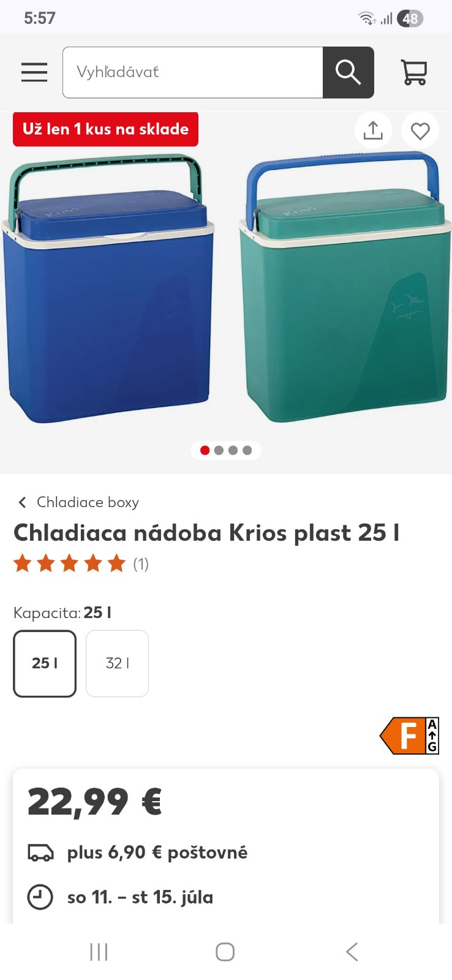Tap the magnifier search button
This screenshot has height=980, width=452.
tap(348, 72)
